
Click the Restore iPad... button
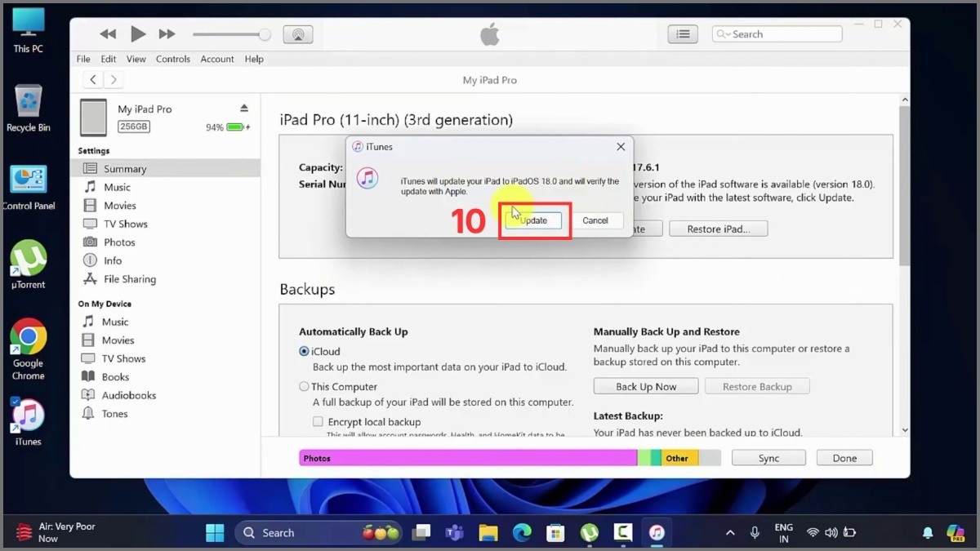click(719, 229)
